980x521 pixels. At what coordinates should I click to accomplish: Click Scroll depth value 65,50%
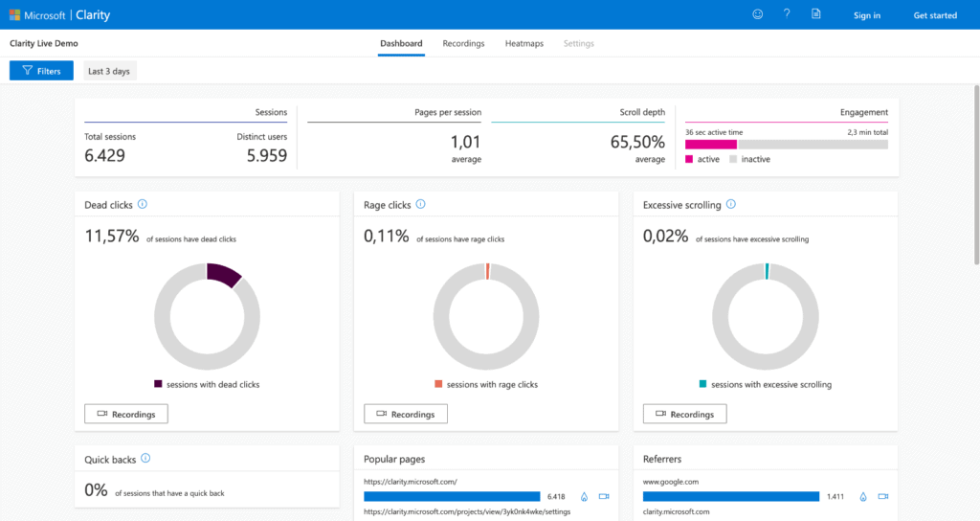pos(637,142)
